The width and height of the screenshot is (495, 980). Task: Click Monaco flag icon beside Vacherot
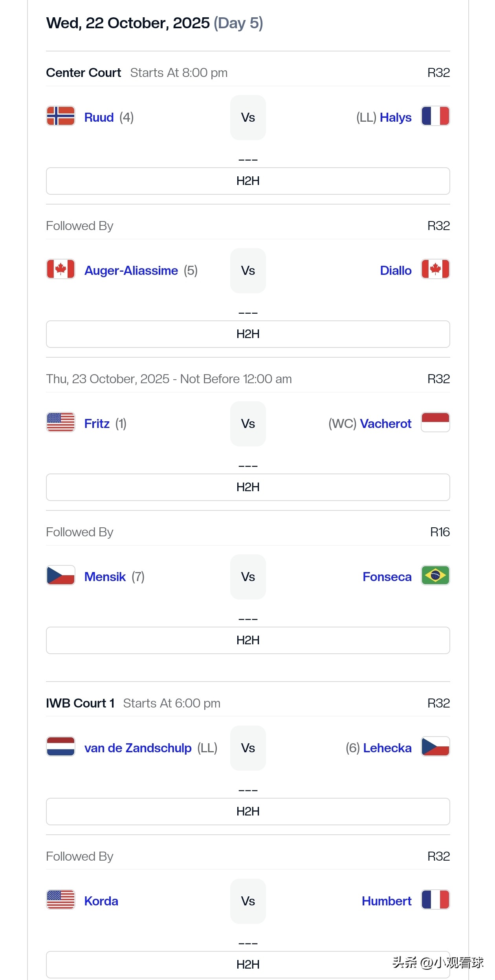coord(435,422)
